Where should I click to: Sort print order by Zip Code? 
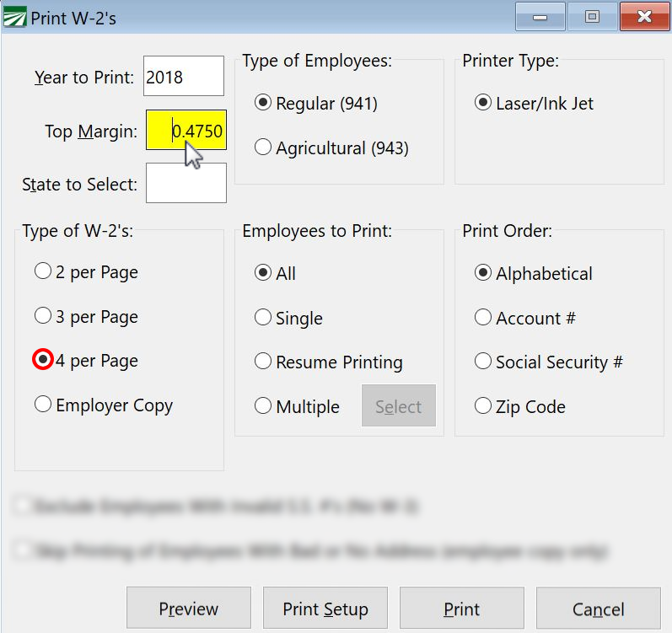(x=483, y=406)
